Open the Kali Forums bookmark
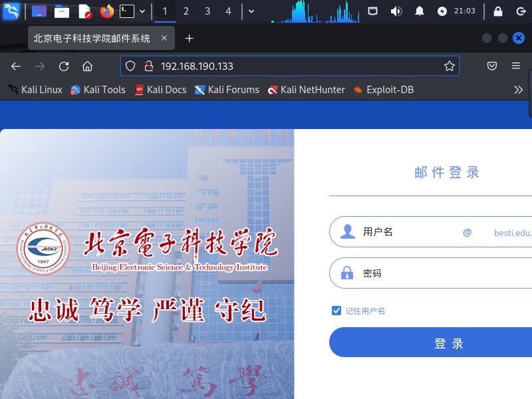Viewport: 532px width, 399px height. click(227, 90)
